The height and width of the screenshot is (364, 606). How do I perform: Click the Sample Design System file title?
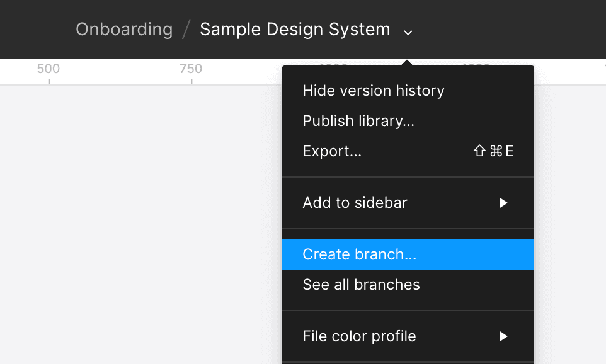coord(295,30)
